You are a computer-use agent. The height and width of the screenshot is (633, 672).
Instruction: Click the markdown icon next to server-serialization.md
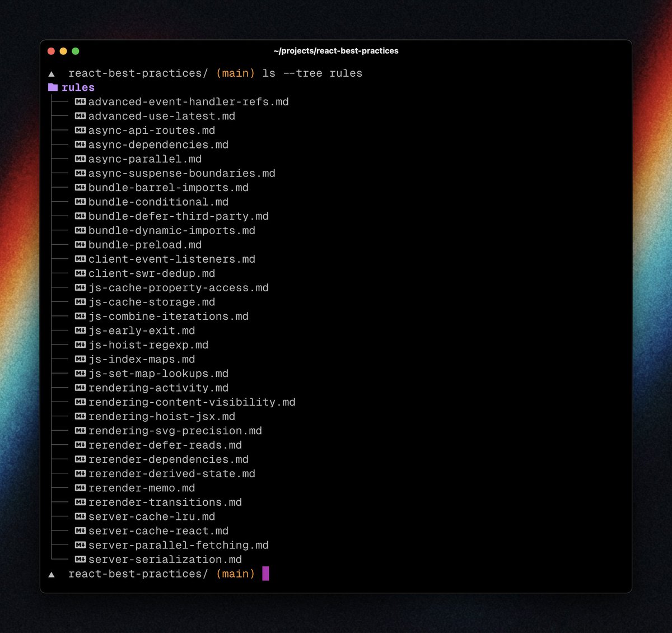[80, 559]
